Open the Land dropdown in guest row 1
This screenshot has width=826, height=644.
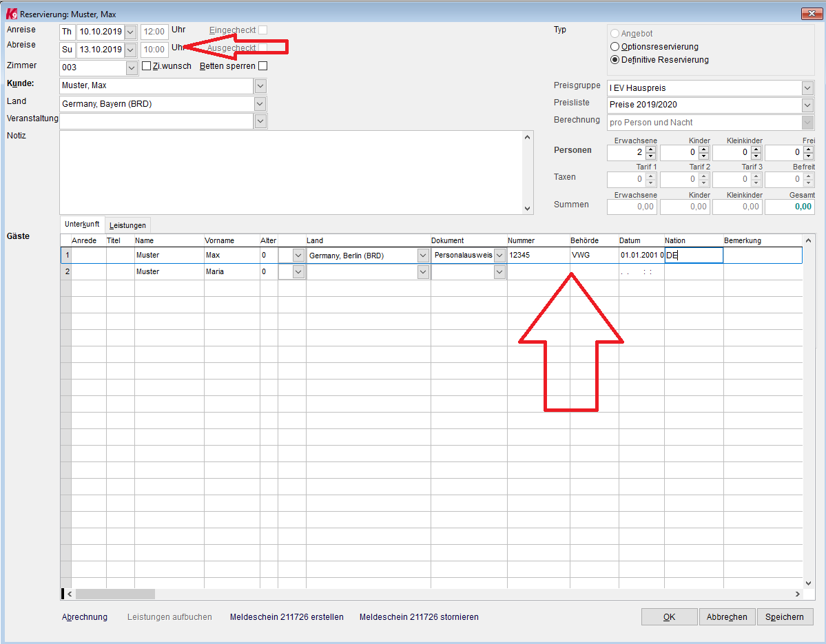(423, 256)
